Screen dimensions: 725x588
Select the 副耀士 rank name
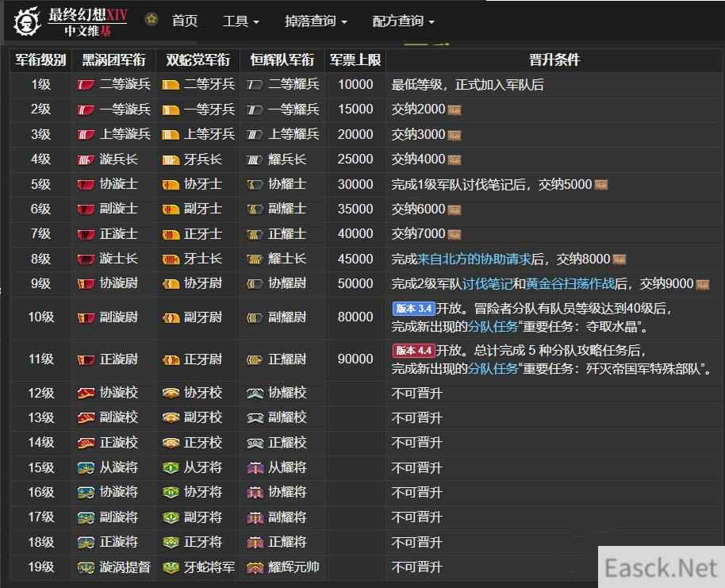click(287, 209)
